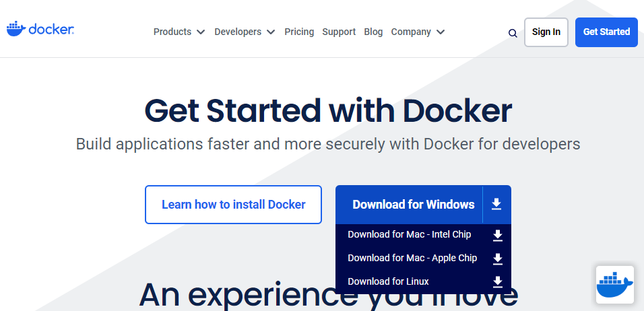
Task: Click the Get Started button
Action: (x=607, y=32)
